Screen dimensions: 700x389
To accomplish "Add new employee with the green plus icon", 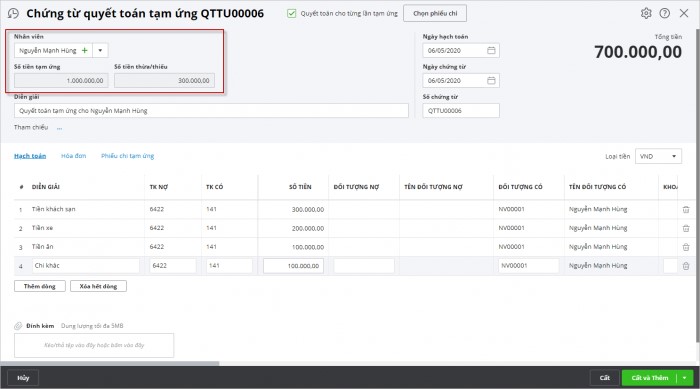I will click(84, 50).
